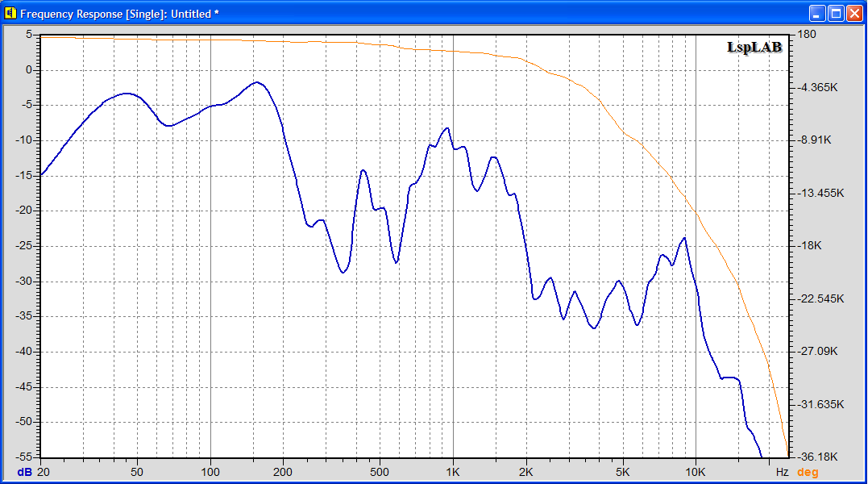Click the '0' dB value on the left axis
This screenshot has height=484, width=868.
coord(29,69)
